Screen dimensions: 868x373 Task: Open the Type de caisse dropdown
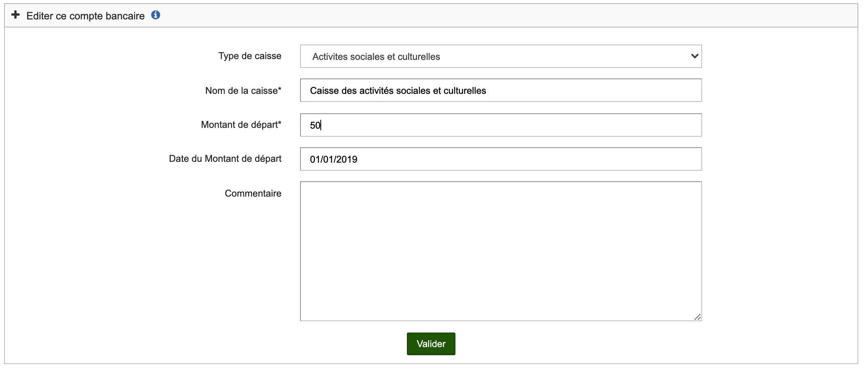(x=500, y=56)
